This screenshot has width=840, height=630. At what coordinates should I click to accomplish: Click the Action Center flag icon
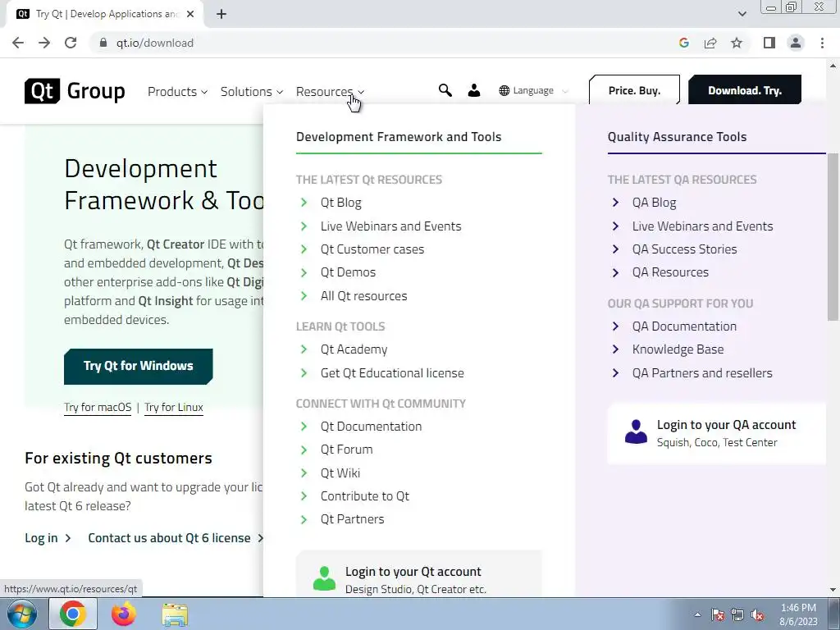[x=718, y=615]
